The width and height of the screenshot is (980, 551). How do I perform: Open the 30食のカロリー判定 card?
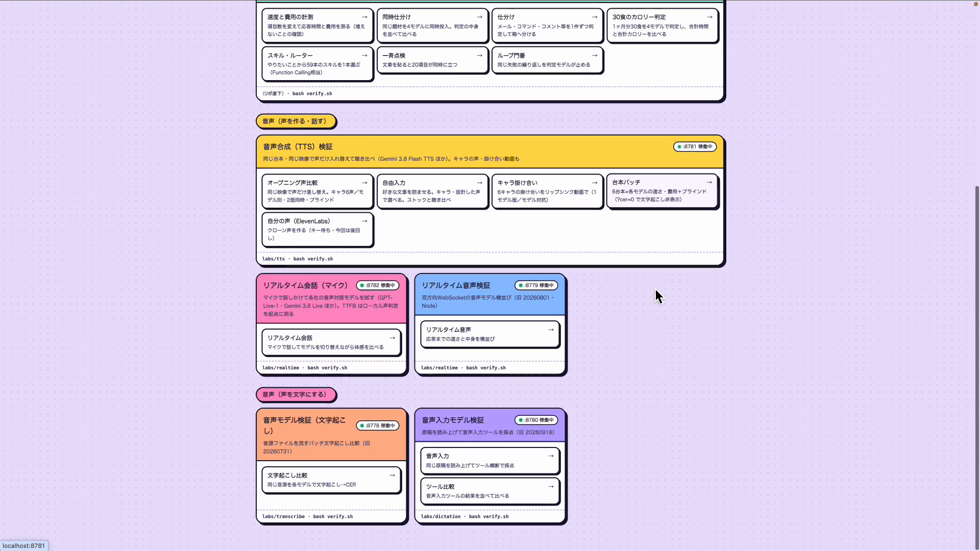(x=662, y=25)
